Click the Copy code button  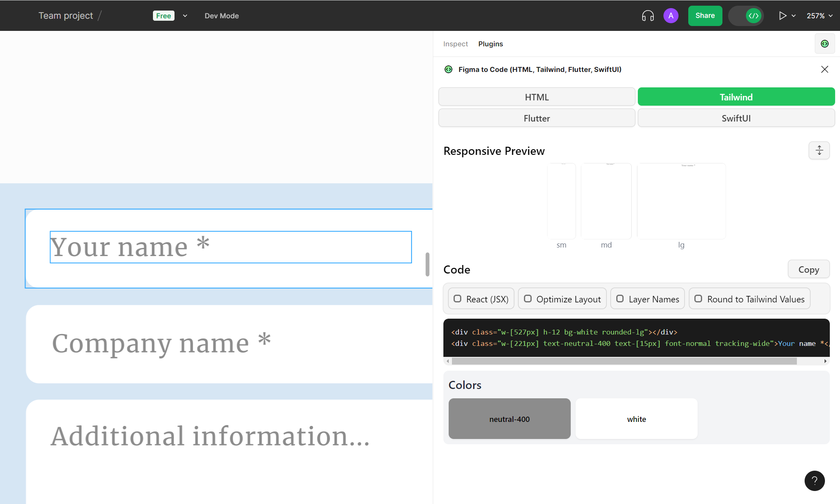tap(808, 269)
